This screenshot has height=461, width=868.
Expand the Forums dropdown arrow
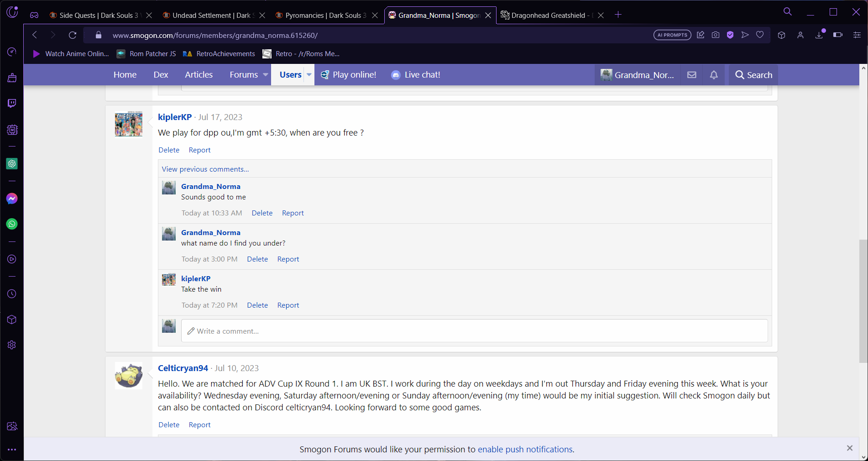coord(266,75)
